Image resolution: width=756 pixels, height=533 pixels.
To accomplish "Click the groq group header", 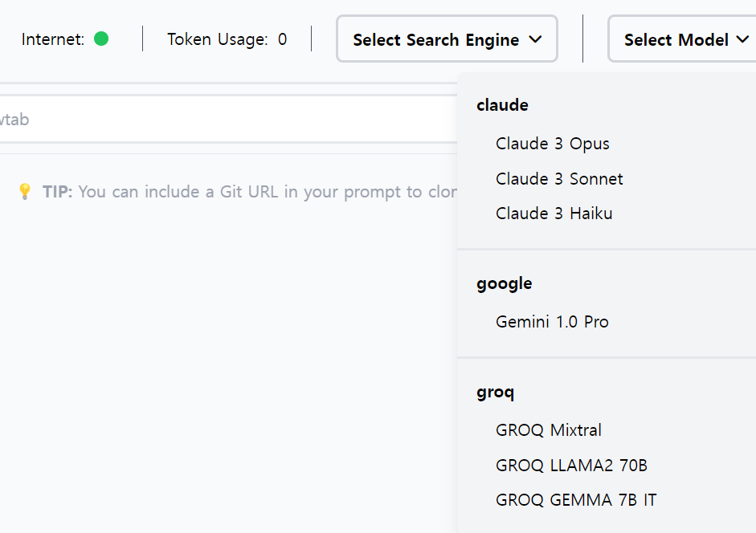I will click(x=495, y=392).
